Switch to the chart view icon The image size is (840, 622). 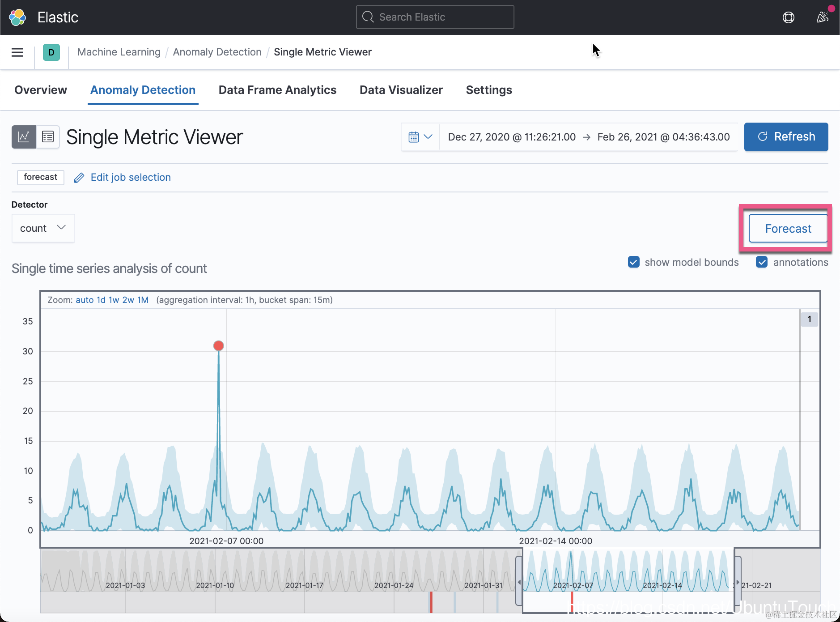pos(24,136)
